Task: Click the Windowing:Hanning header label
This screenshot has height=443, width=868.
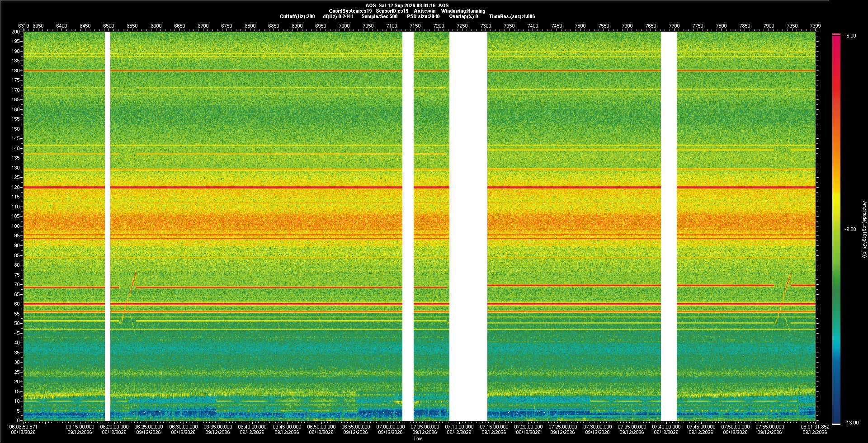Action: (x=463, y=11)
